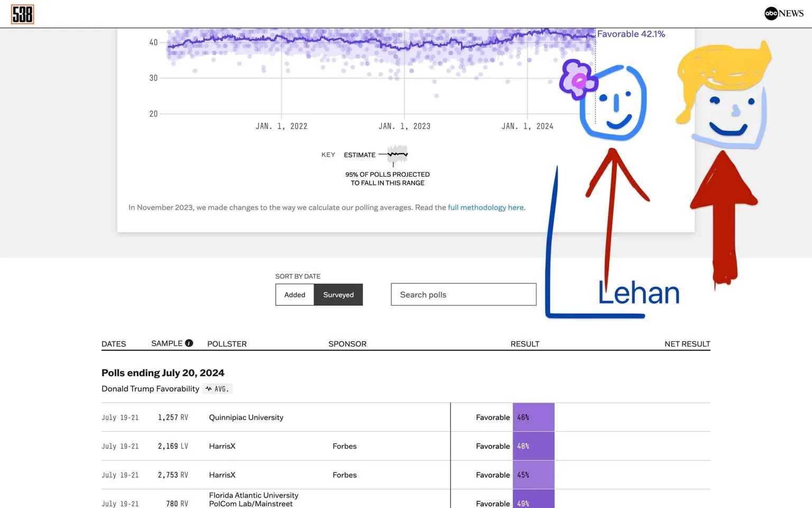
Task: Switch poll sorting to Added
Action: coord(294,295)
